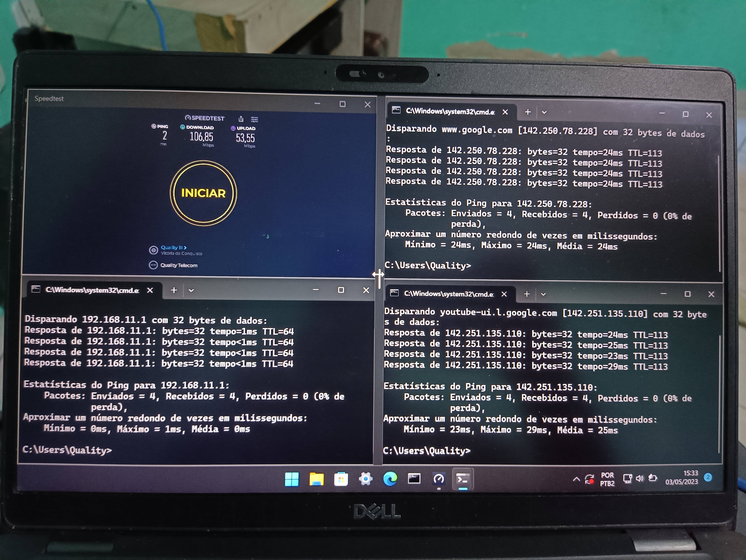Open Windows Start menu on taskbar
The height and width of the screenshot is (560, 746).
tap(292, 479)
